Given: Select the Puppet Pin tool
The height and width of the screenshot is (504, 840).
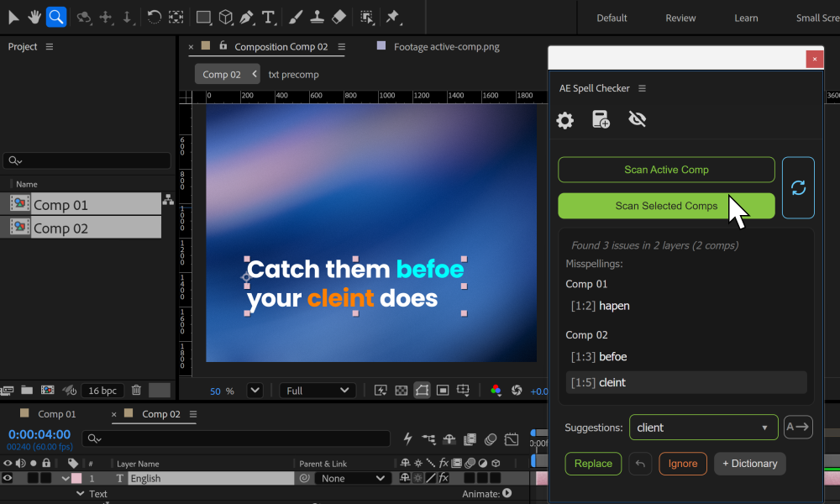Looking at the screenshot, I should [x=392, y=17].
